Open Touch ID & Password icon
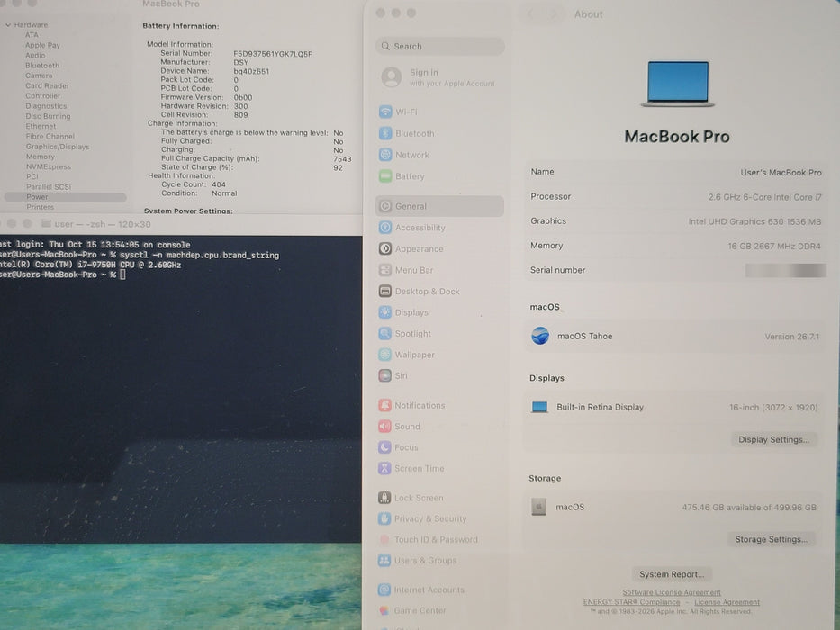Screen dimensions: 840x630 coord(384,539)
